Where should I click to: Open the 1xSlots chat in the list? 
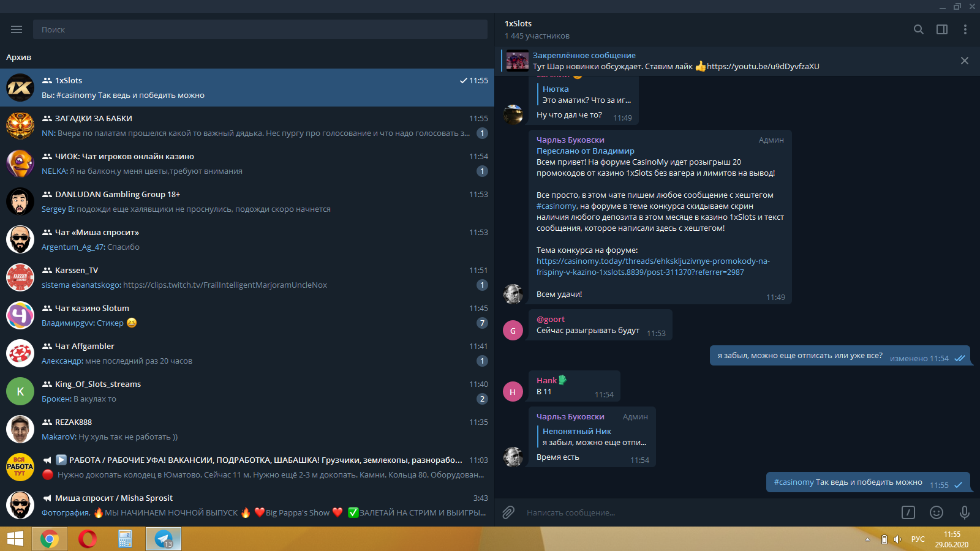pos(247,88)
